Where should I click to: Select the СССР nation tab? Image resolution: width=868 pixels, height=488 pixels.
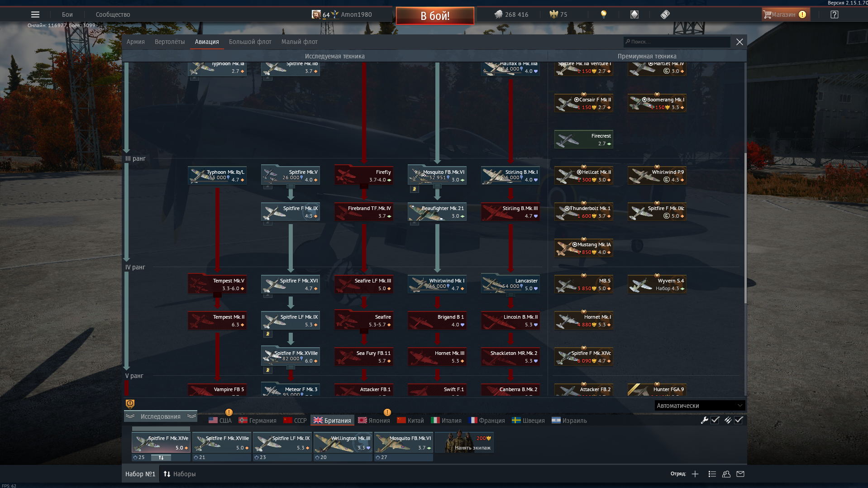(295, 421)
